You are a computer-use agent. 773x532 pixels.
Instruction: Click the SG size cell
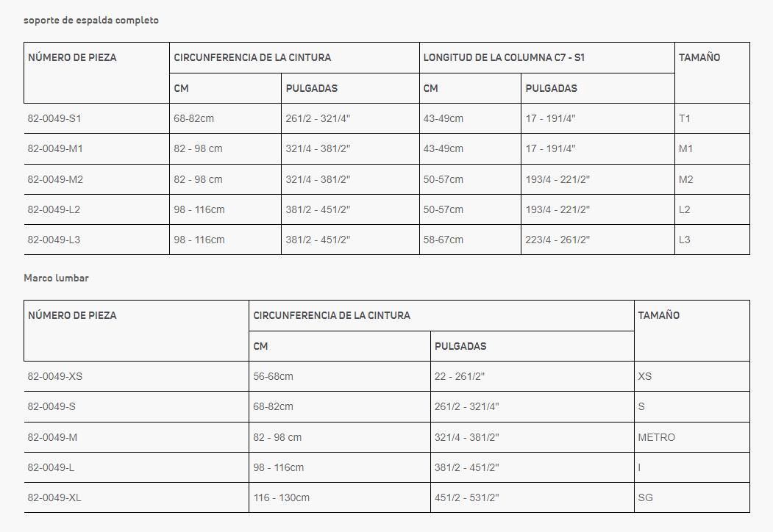tap(645, 498)
